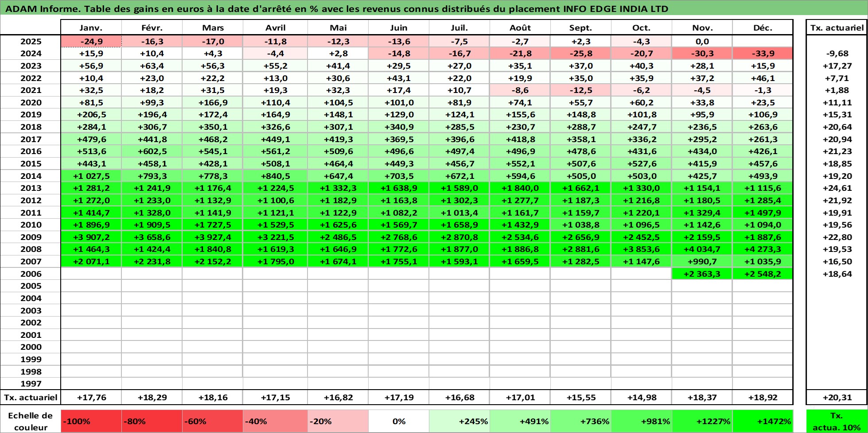868x433 pixels.
Task: Click the +1 497,9 cell for December 2011
Action: (763, 213)
